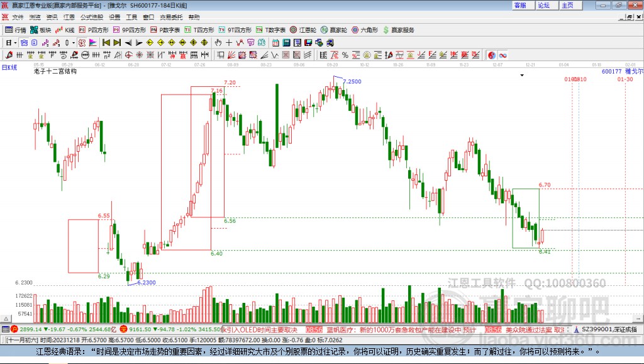This screenshot has height=364, width=644.
Task: Open the T数字表 tool
Action: tap(270, 30)
